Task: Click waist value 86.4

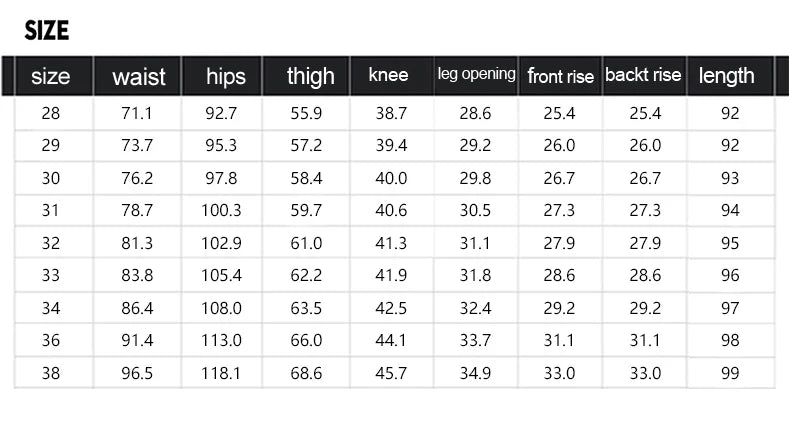Action: pyautogui.click(x=136, y=308)
